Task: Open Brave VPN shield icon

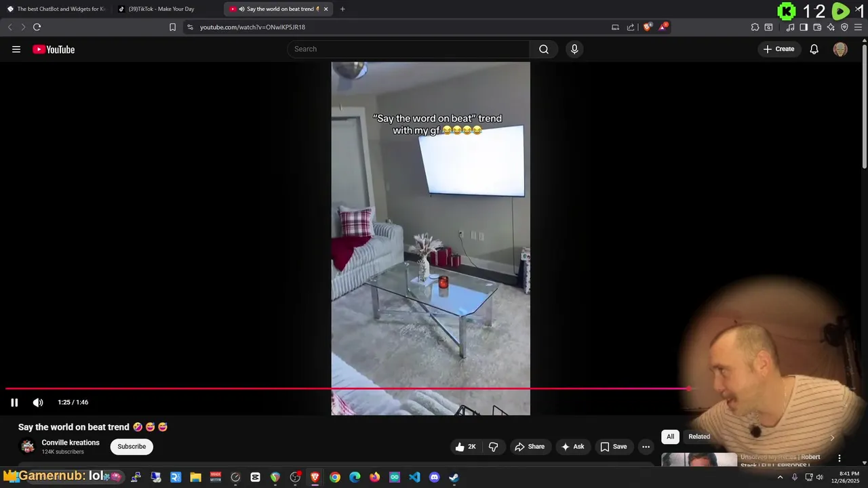Action: click(x=844, y=27)
